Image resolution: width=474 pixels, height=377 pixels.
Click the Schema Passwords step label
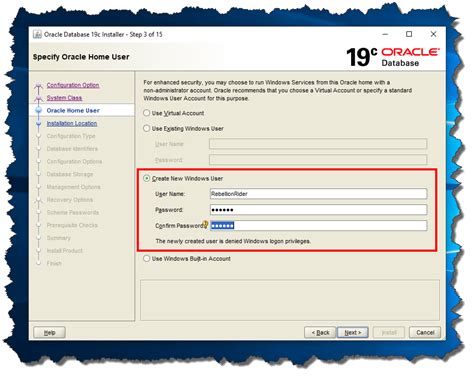click(73, 212)
